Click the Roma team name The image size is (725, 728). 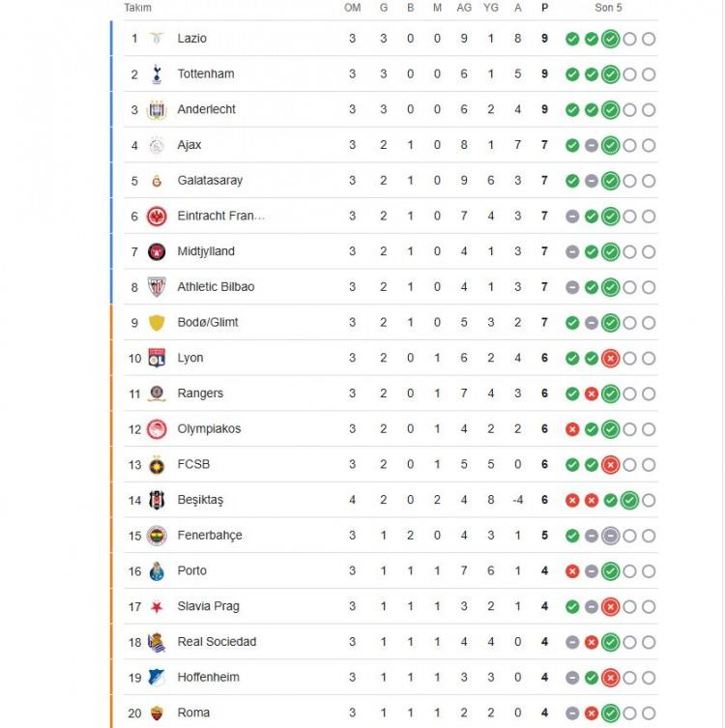pos(193,713)
